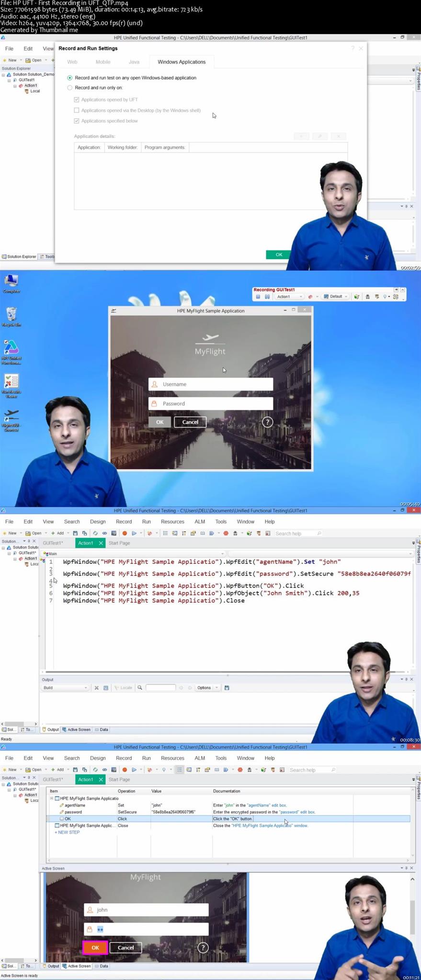The width and height of the screenshot is (421, 980).
Task: Click the user icon inside the Username field
Action: (154, 384)
